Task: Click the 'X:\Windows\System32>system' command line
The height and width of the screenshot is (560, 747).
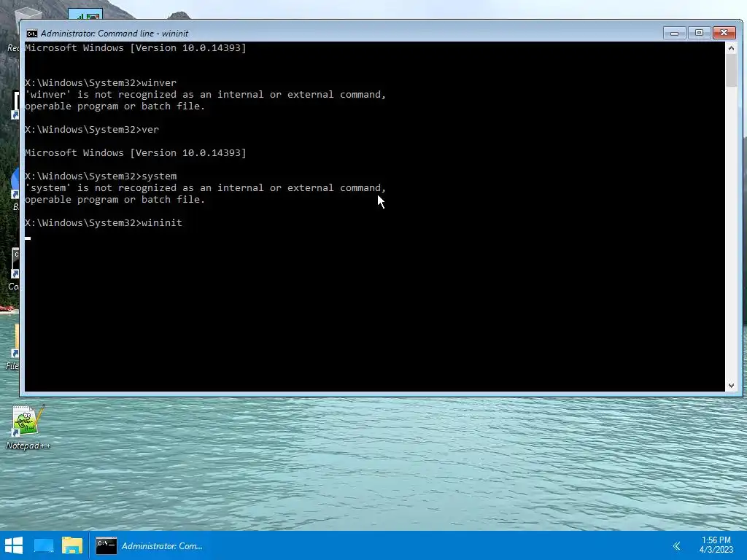Action: (101, 176)
